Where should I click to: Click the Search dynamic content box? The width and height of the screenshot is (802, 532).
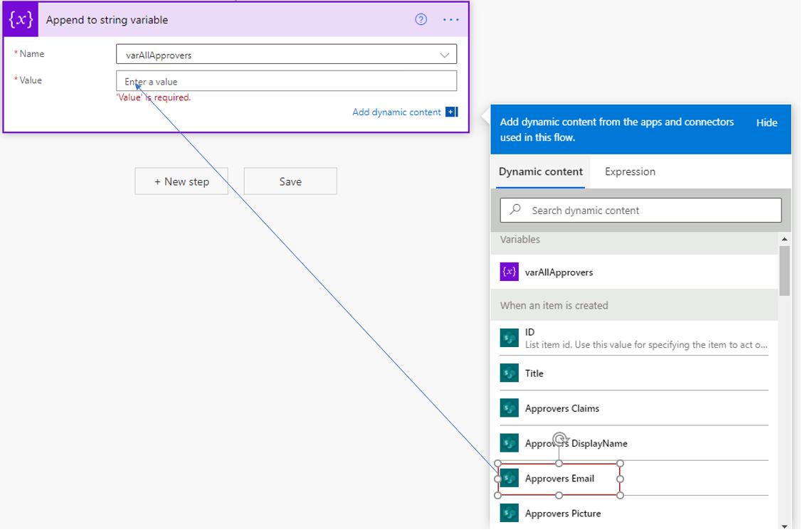641,210
